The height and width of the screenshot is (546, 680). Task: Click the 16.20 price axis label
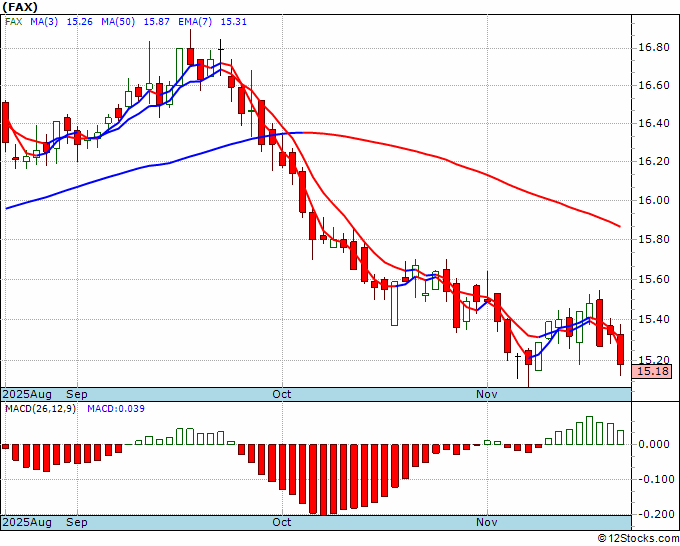pyautogui.click(x=654, y=161)
